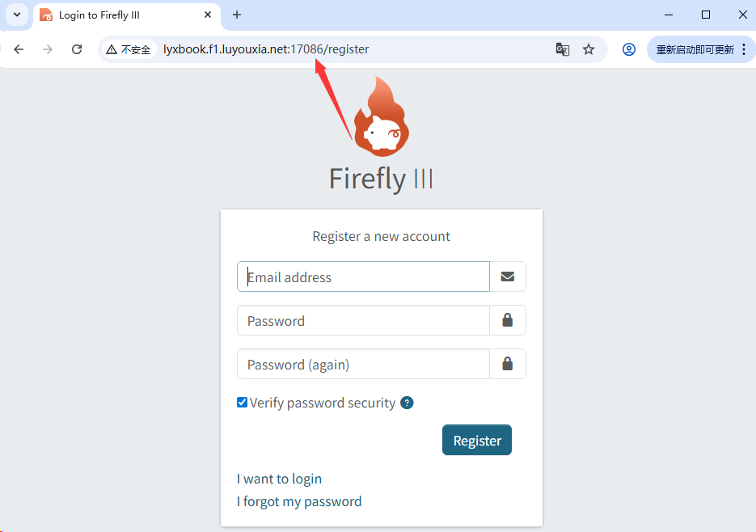Screen dimensions: 756x532
Task: Go back to the previous page
Action: coord(19,49)
